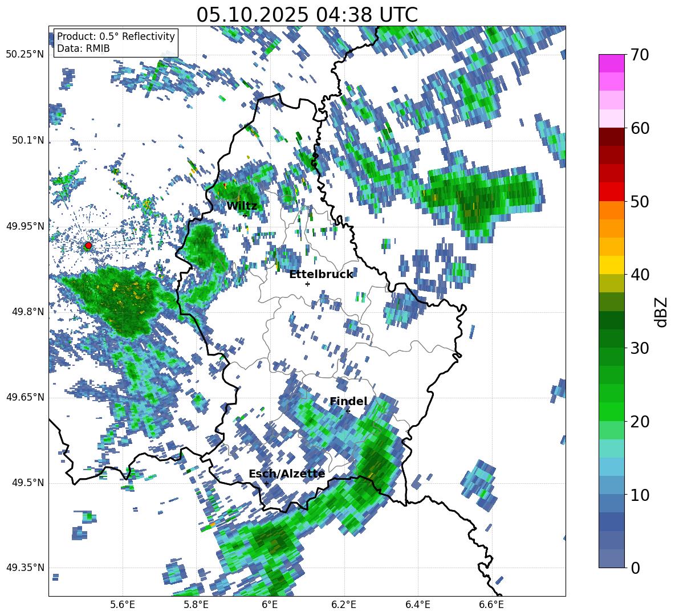Click the 6.2°E longitude label
The width and height of the screenshot is (675, 616).
(x=344, y=605)
